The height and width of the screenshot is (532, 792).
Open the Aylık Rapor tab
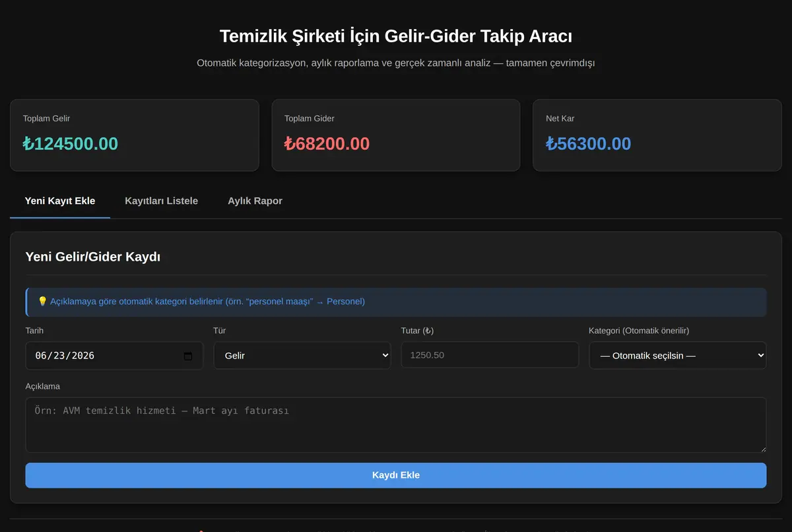[x=255, y=201]
